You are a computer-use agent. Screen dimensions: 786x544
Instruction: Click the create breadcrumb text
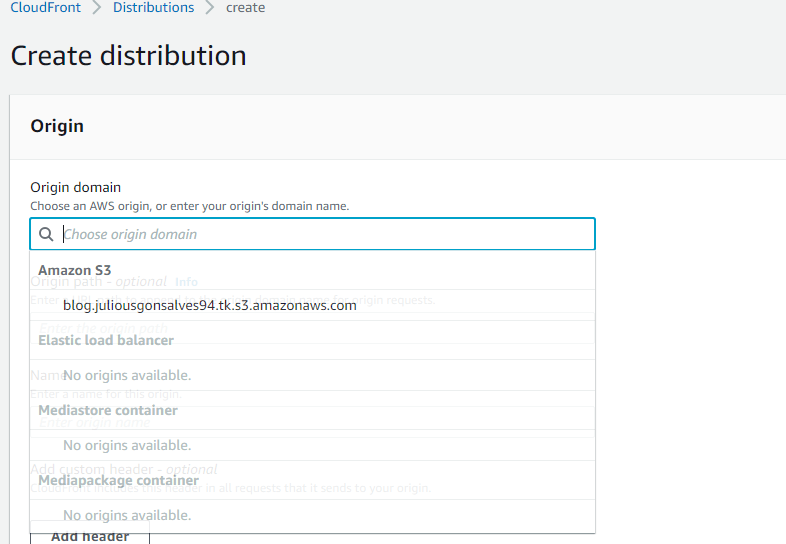tap(246, 8)
